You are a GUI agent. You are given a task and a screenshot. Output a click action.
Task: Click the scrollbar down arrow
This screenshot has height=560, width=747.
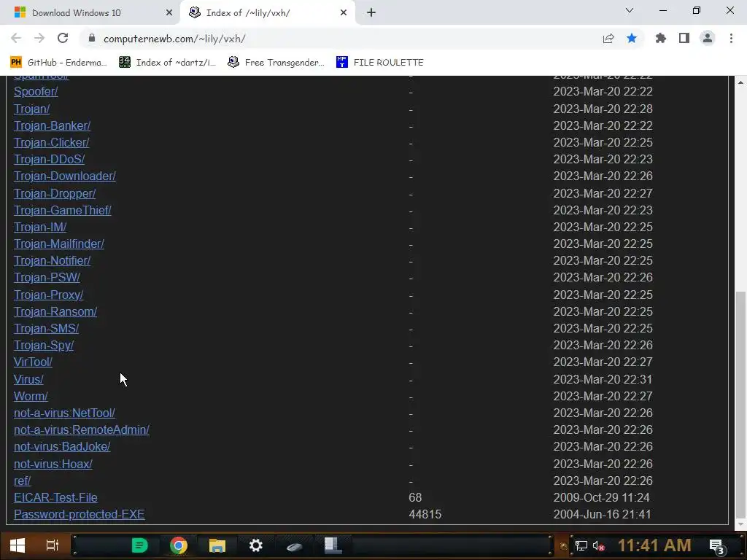(x=740, y=524)
